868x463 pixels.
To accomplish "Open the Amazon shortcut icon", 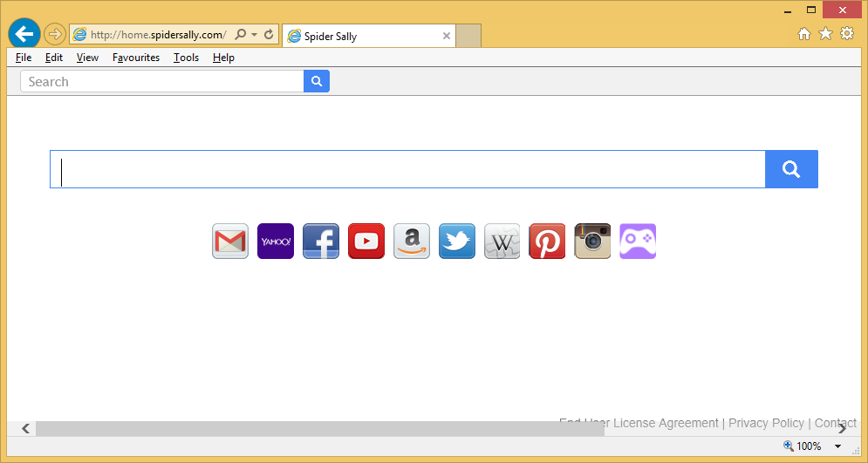I will 412,242.
